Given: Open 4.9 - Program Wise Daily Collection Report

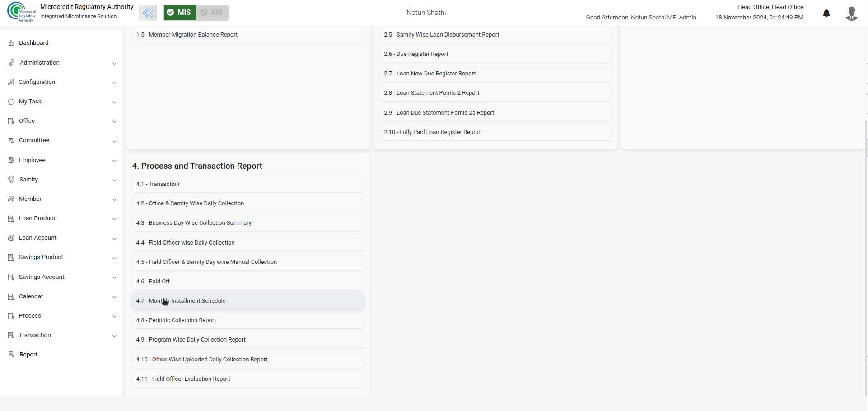Looking at the screenshot, I should (x=247, y=340).
